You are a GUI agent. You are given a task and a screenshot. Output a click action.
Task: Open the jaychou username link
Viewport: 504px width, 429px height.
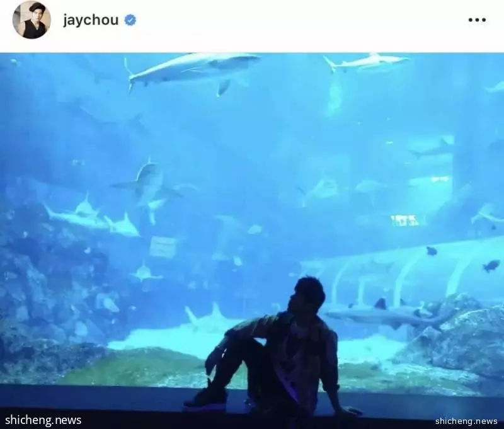coord(91,21)
